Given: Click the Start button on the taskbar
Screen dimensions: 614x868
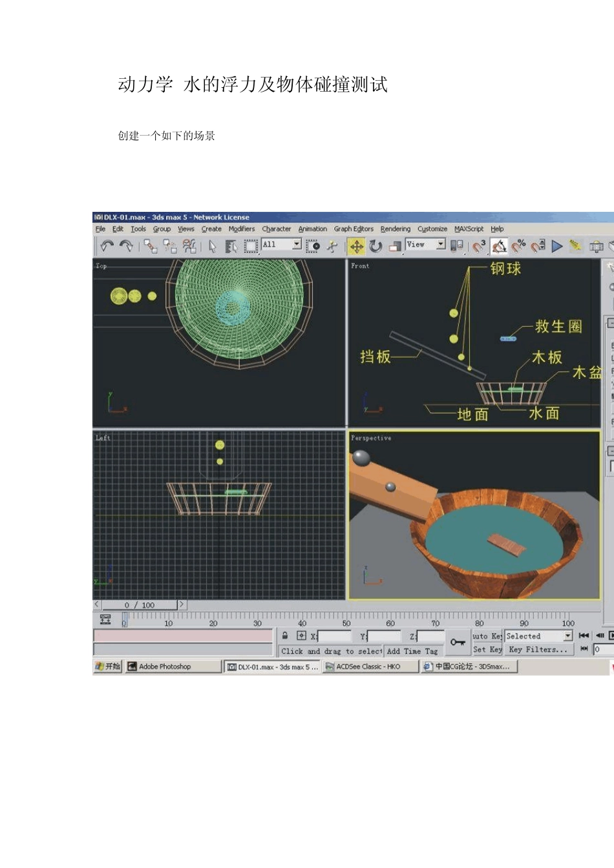Looking at the screenshot, I should click(x=108, y=666).
